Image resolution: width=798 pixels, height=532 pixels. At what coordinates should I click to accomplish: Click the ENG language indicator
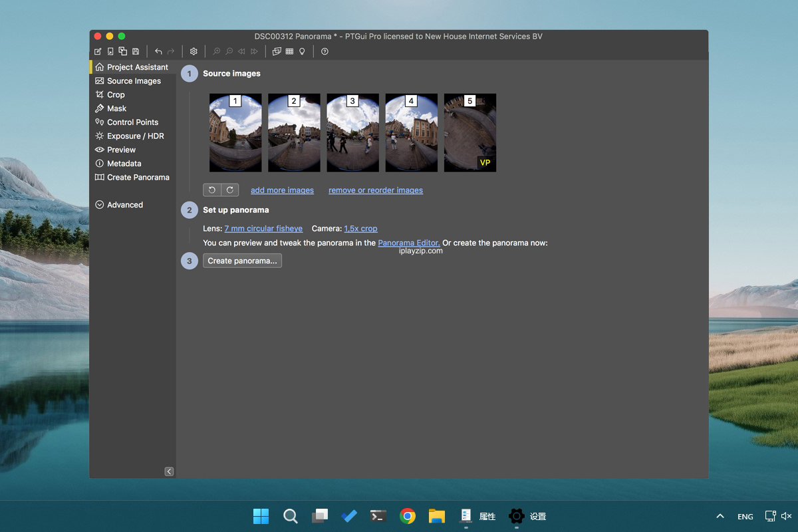(x=745, y=517)
